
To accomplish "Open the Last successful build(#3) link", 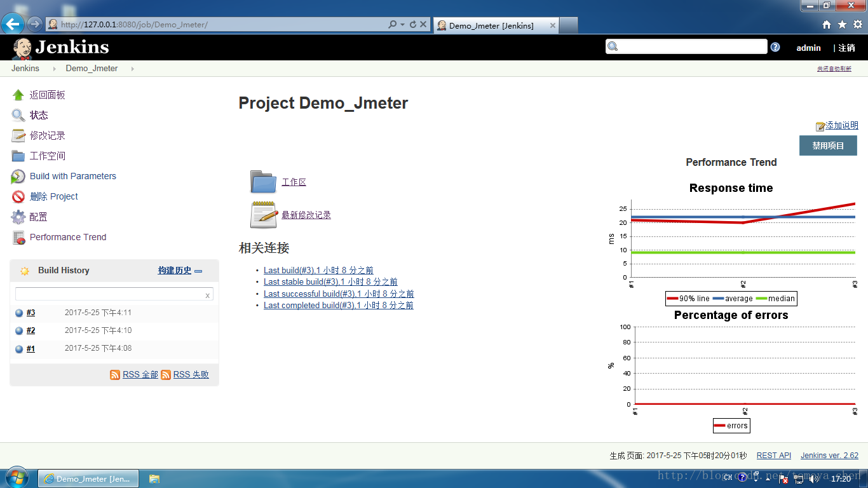I will click(339, 294).
